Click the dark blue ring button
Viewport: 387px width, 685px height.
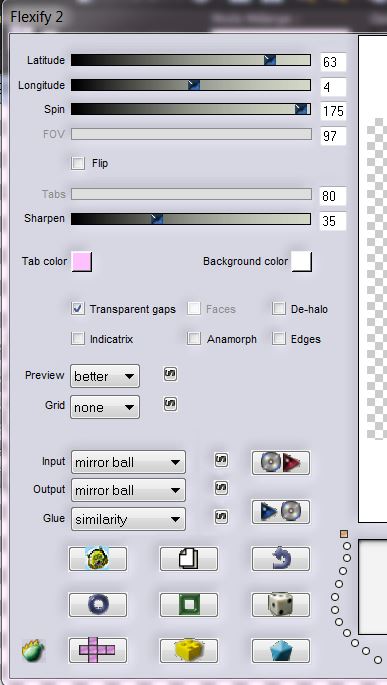coord(98,605)
